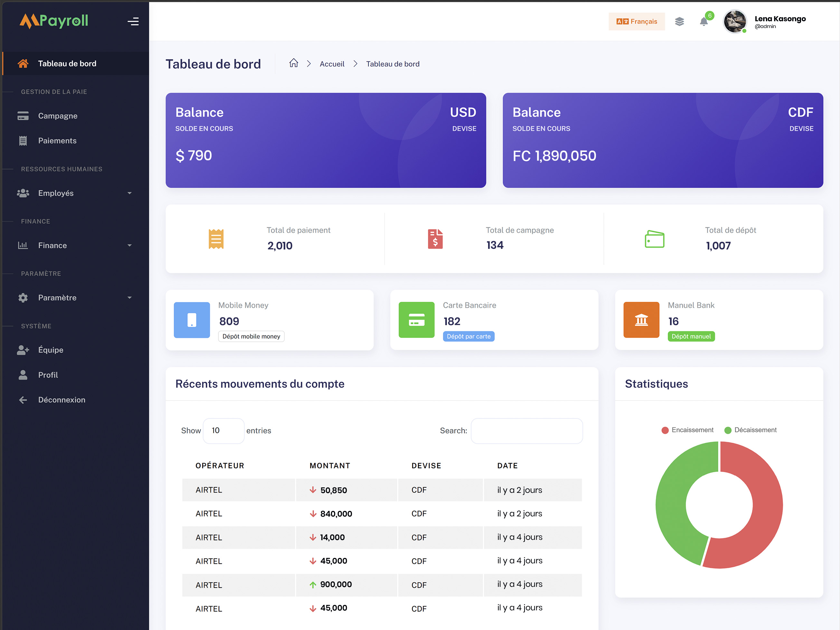
Task: Select Tableau de bord in sidebar
Action: 75,63
